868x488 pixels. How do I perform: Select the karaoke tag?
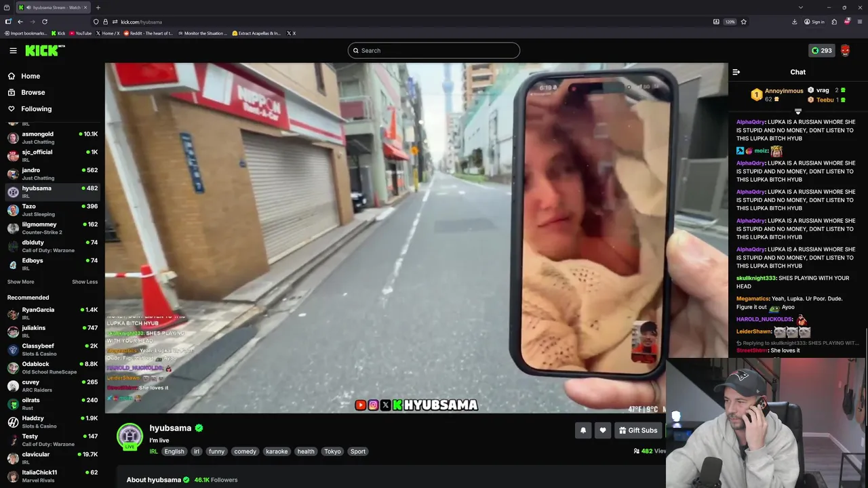pos(276,451)
